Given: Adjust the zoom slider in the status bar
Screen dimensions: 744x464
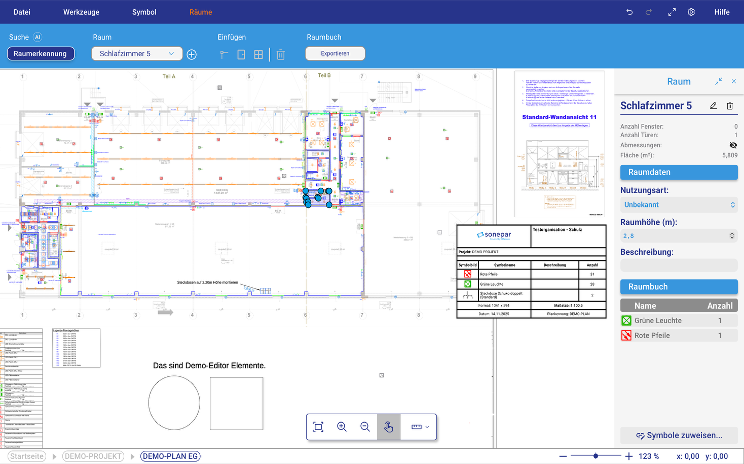Looking at the screenshot, I should point(596,456).
